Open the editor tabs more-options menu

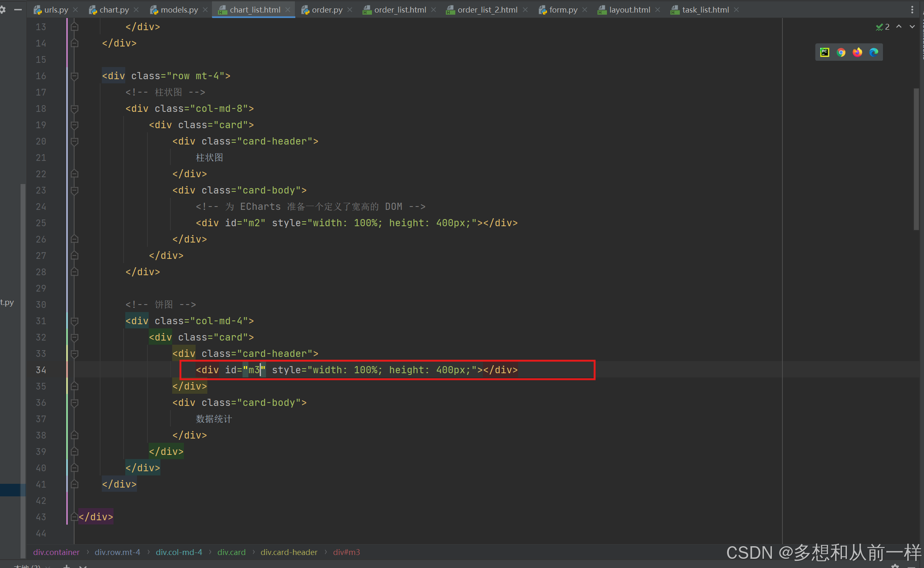[x=912, y=10]
